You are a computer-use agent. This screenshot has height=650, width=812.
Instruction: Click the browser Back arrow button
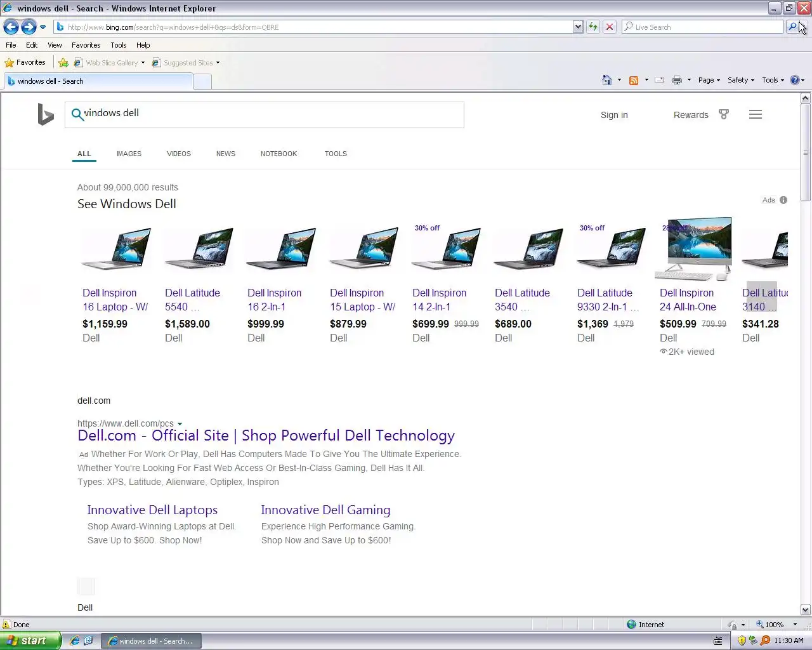tap(11, 27)
